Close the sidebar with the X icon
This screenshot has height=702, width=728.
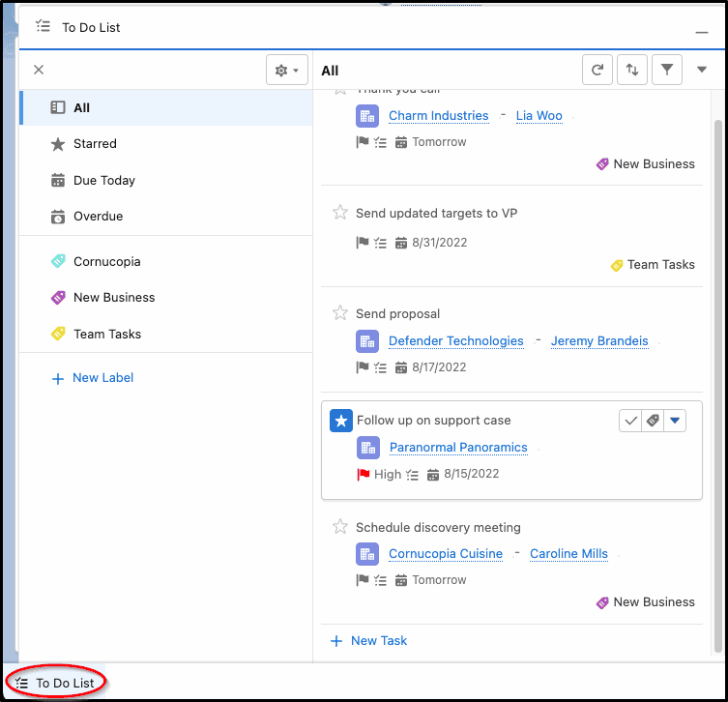tap(39, 70)
